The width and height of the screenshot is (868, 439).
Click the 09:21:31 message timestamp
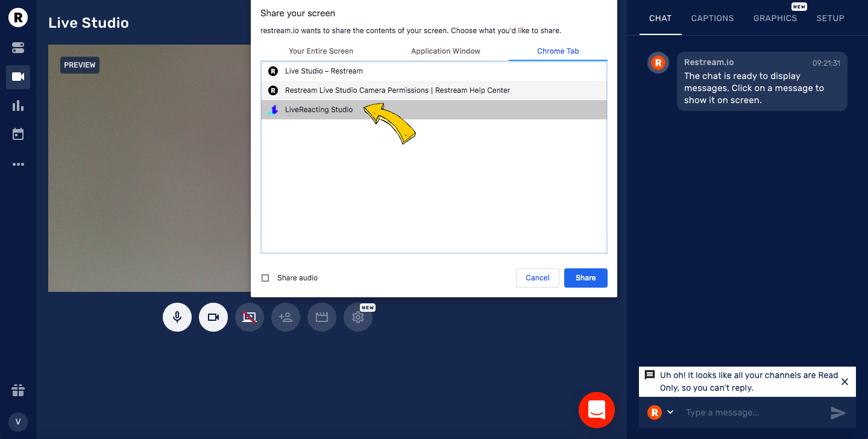826,63
